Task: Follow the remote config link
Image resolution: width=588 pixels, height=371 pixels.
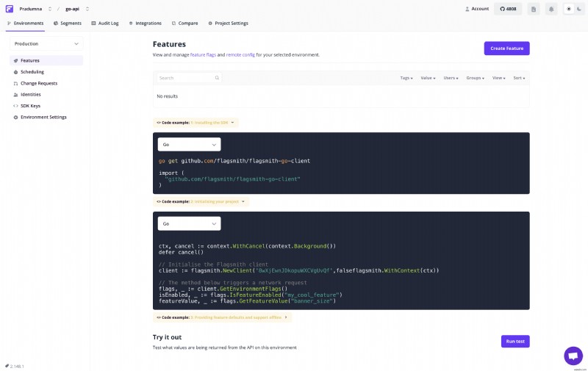Action: (x=240, y=54)
